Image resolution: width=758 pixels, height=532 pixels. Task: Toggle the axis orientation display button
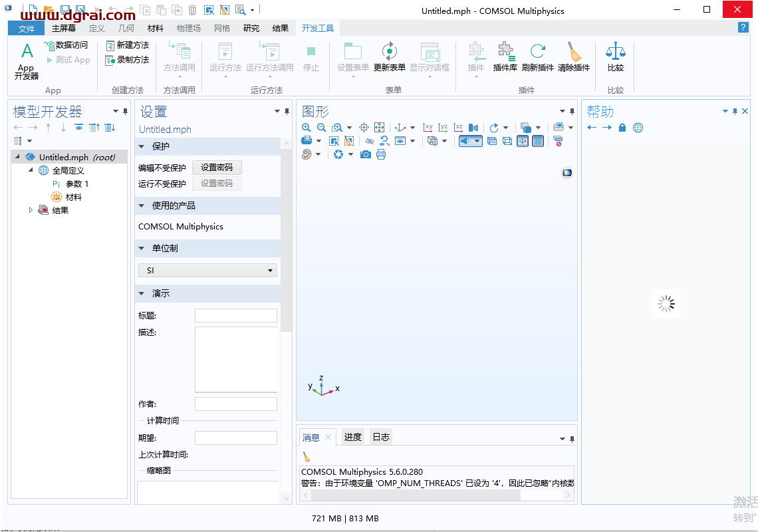pos(523,141)
